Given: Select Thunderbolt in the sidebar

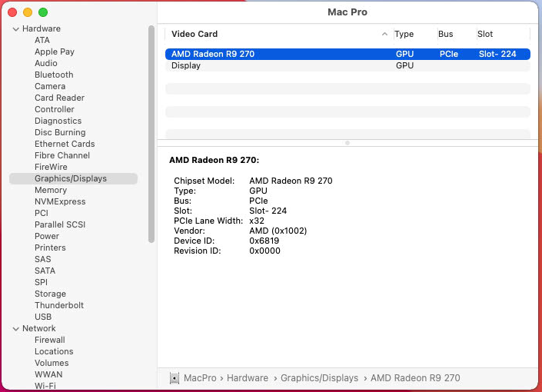Looking at the screenshot, I should tap(59, 305).
